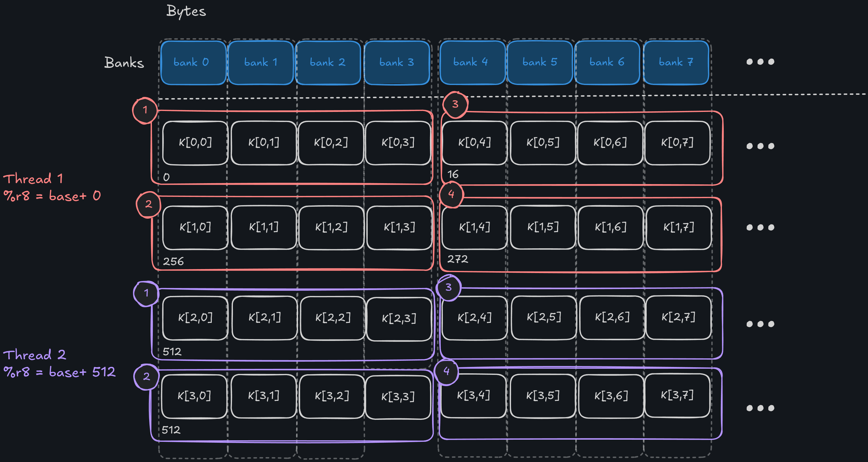Click the bank 2 header box
The height and width of the screenshot is (462, 868).
(x=328, y=62)
